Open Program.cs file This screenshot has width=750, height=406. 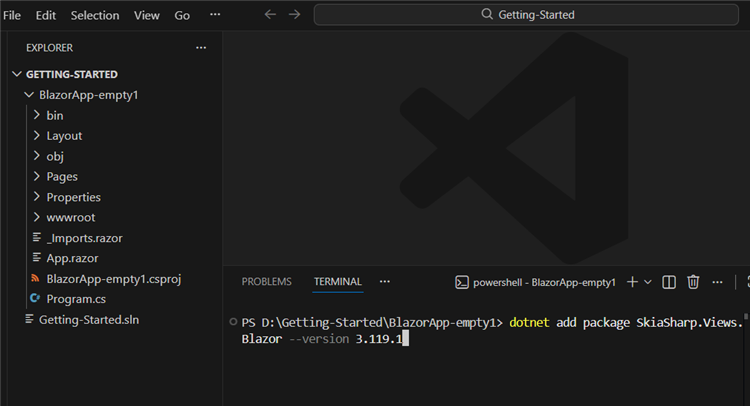point(75,298)
